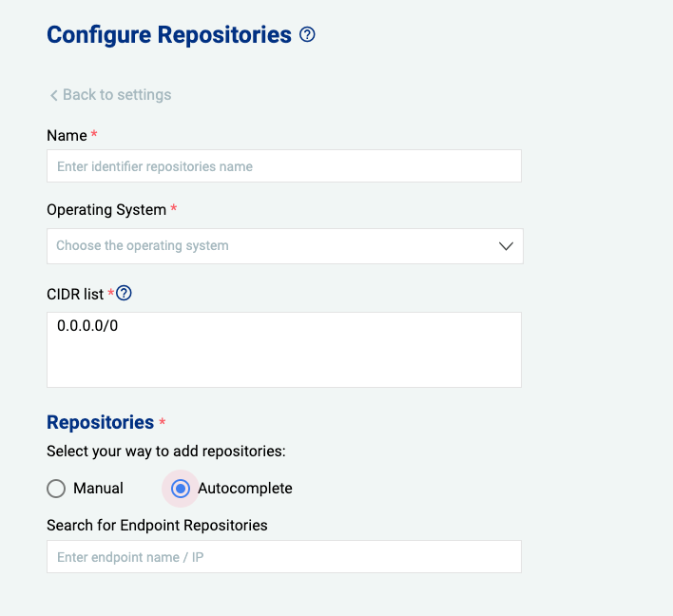673x616 pixels.
Task: Click the CIDR list label
Action: tap(75, 294)
